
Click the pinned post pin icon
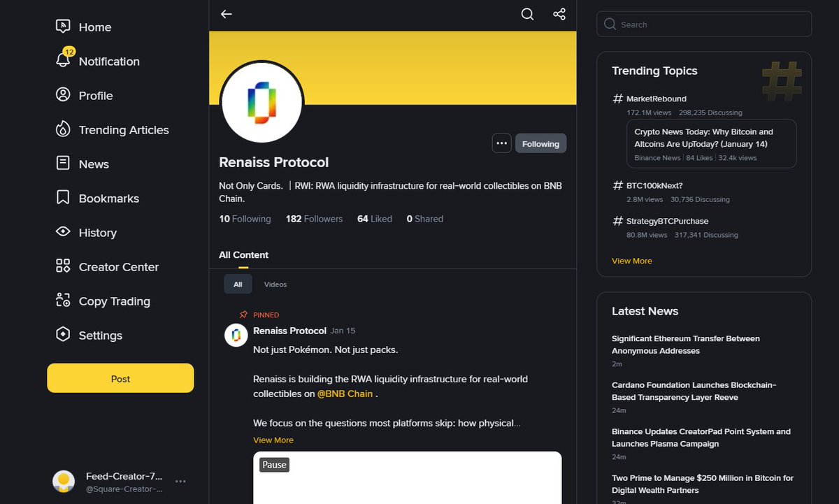pyautogui.click(x=243, y=315)
